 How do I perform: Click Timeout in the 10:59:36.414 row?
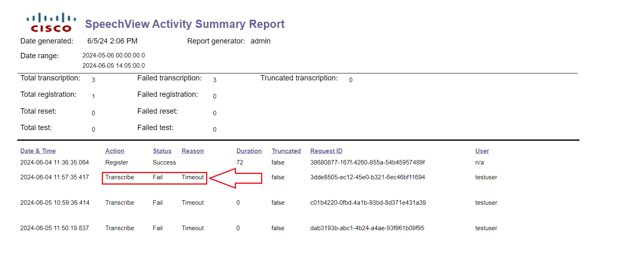click(x=193, y=203)
